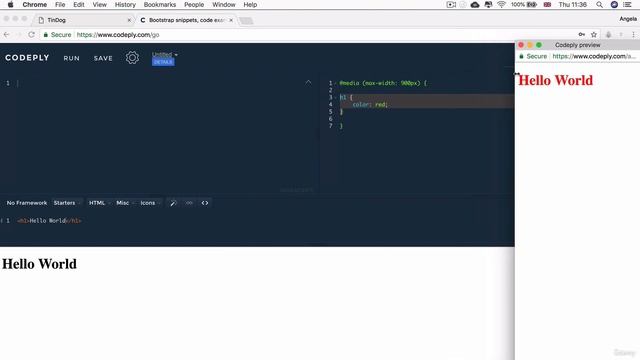
Task: Click the Siri icon in menu bar
Action: [614, 5]
